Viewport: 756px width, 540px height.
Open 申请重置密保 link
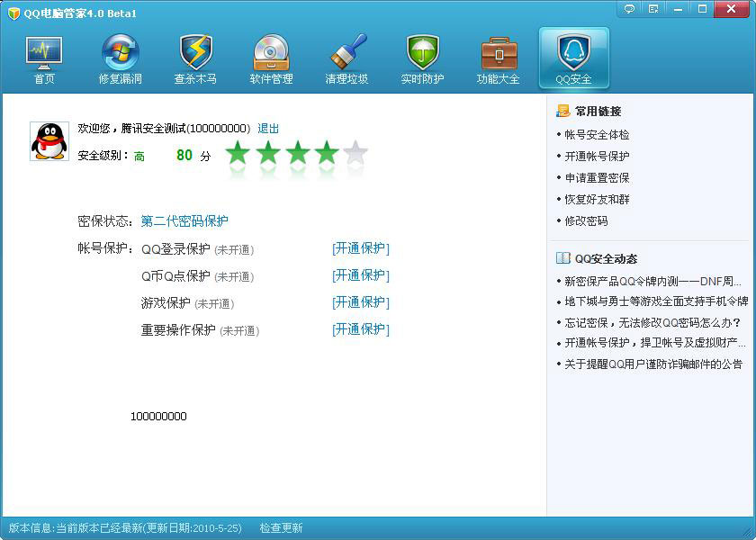pyautogui.click(x=597, y=178)
